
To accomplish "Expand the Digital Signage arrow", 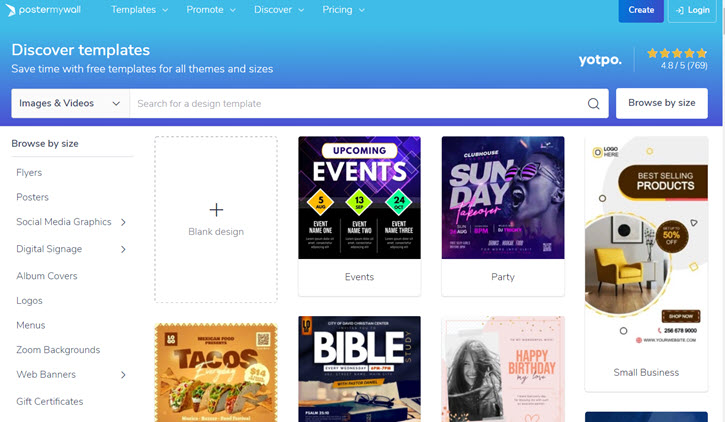I will click(123, 250).
